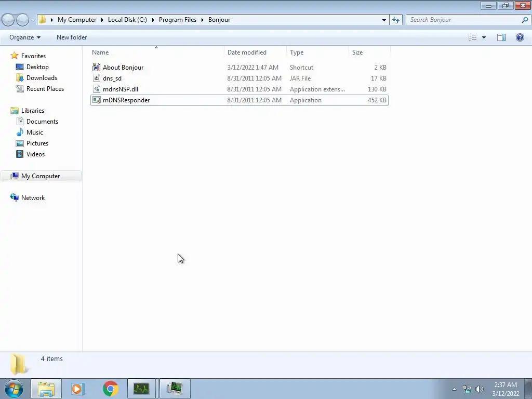Click the Forward navigation arrow
Screen dimensions: 532x399
[22, 20]
